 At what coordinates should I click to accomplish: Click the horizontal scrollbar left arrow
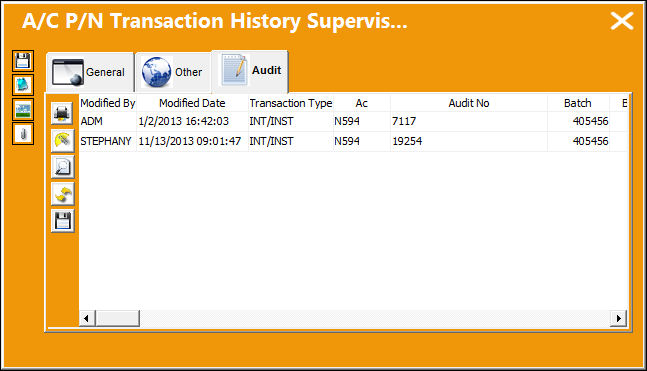pos(87,318)
